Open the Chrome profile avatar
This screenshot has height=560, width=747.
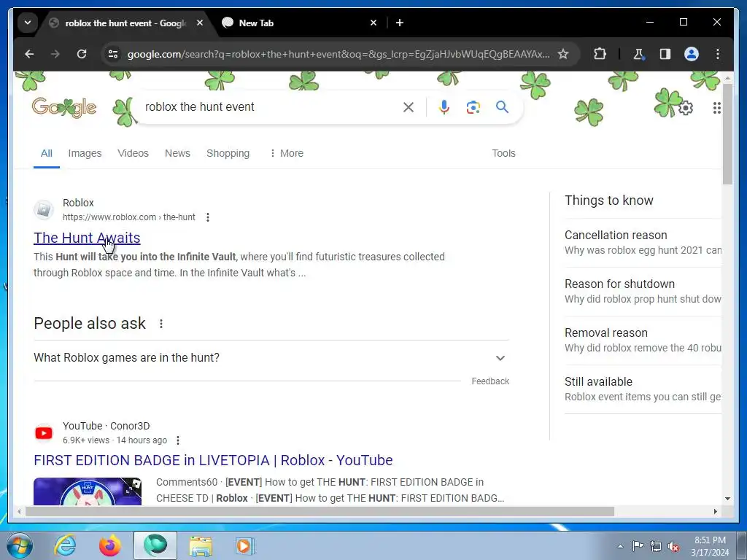692,54
